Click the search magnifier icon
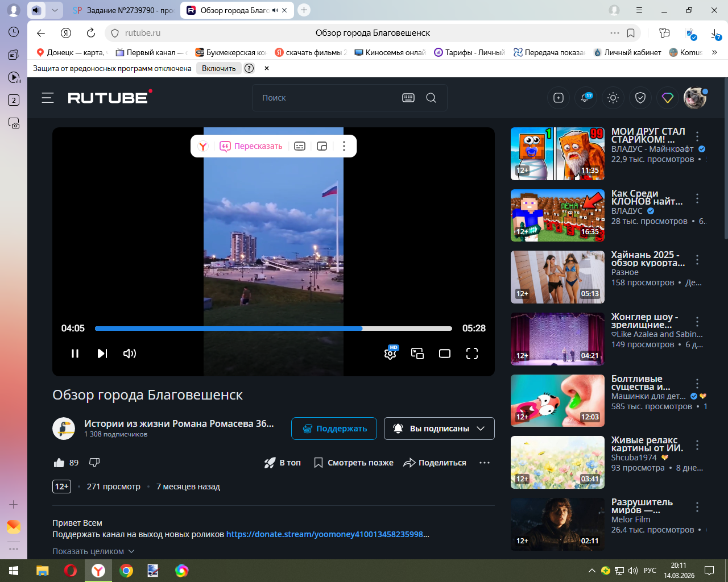 (431, 98)
